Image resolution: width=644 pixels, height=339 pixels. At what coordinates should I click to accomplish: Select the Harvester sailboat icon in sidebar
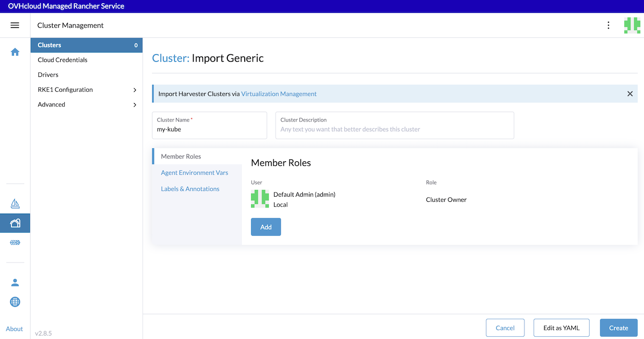15,203
